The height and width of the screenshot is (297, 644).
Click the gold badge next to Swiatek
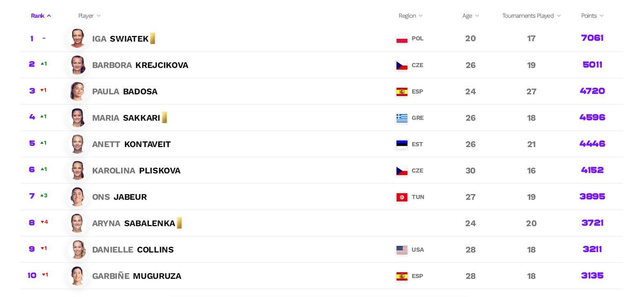coord(153,38)
